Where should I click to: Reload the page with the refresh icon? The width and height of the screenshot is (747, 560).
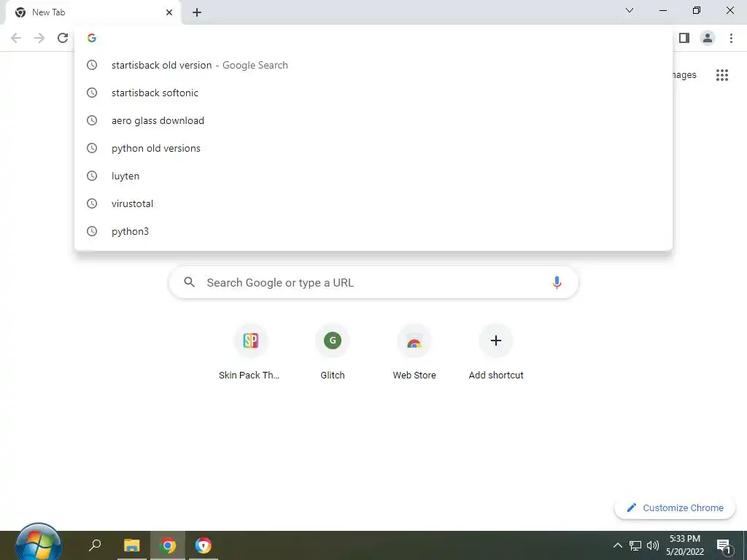(x=63, y=38)
